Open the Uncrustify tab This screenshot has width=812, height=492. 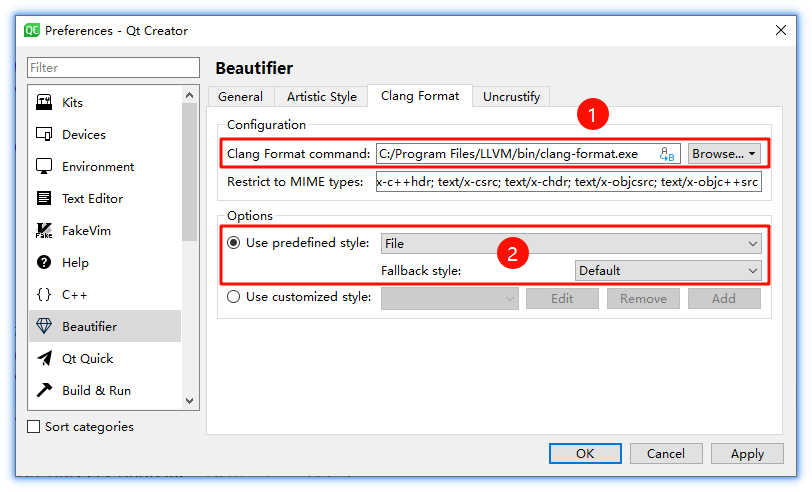click(x=511, y=97)
